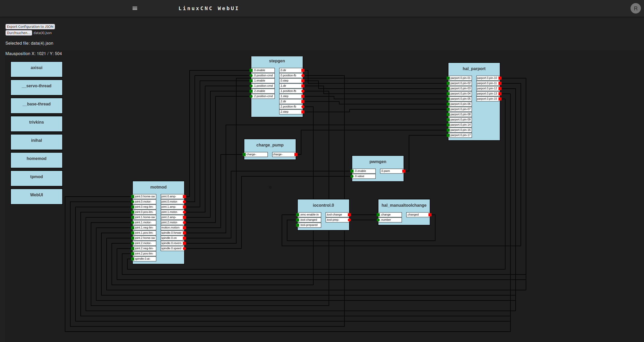644x342 pixels.
Task: Click red round port of iocontrol .tool-prep-
Action: pyautogui.click(x=349, y=220)
